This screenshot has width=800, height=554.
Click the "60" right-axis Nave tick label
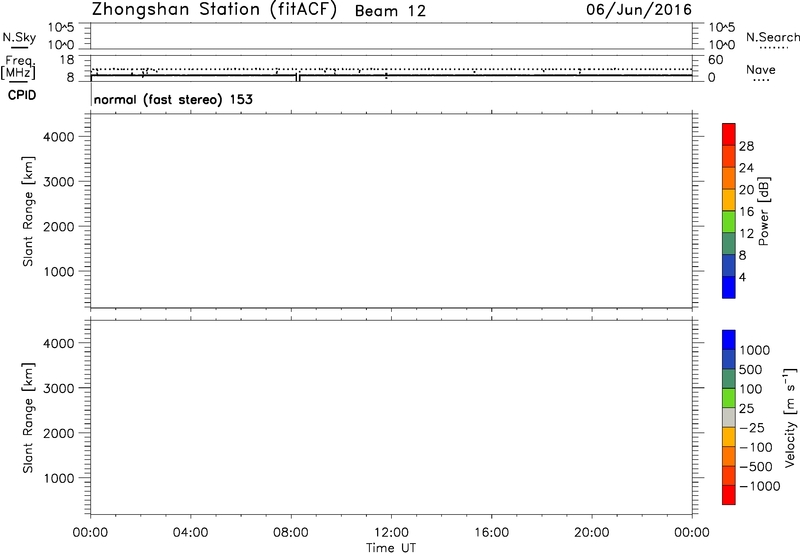(715, 60)
